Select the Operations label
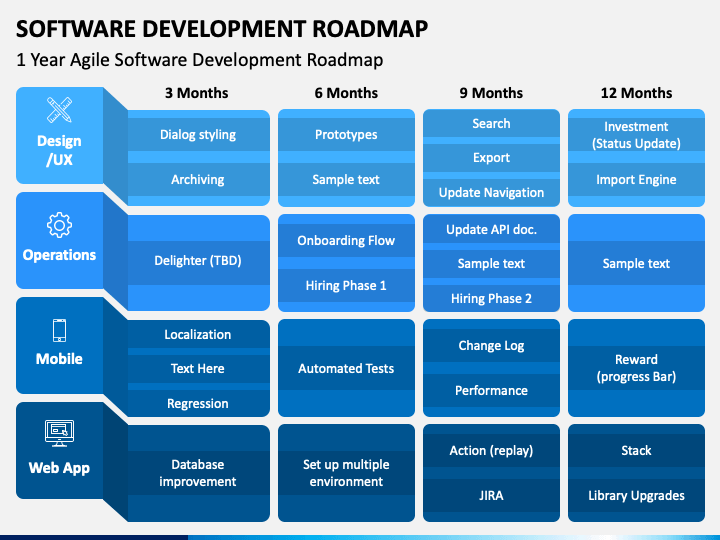 click(x=59, y=255)
